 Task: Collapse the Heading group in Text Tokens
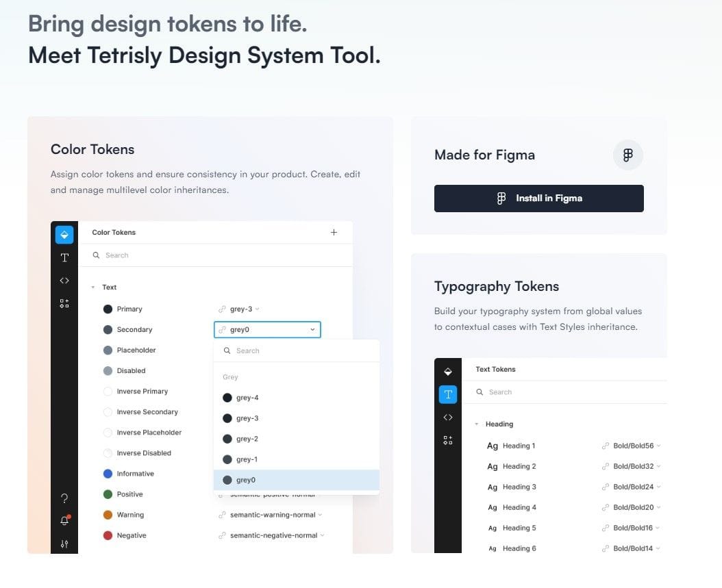pyautogui.click(x=477, y=424)
